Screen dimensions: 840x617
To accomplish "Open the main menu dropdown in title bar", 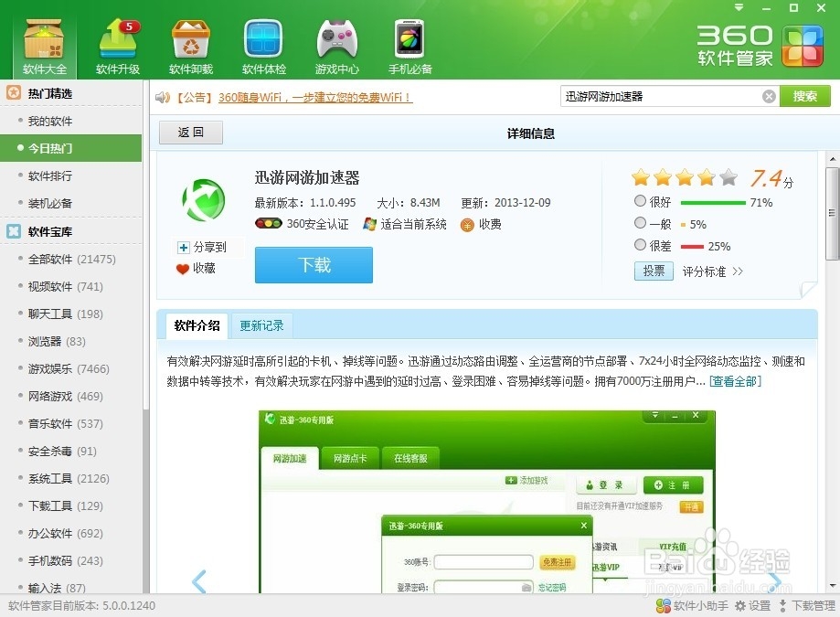I will tap(739, 7).
